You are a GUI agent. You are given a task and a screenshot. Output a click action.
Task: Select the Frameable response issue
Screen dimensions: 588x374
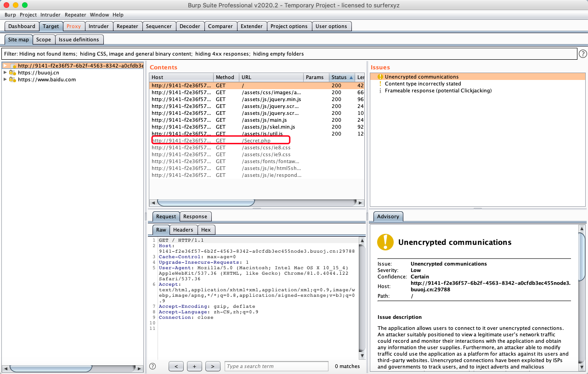tap(438, 91)
